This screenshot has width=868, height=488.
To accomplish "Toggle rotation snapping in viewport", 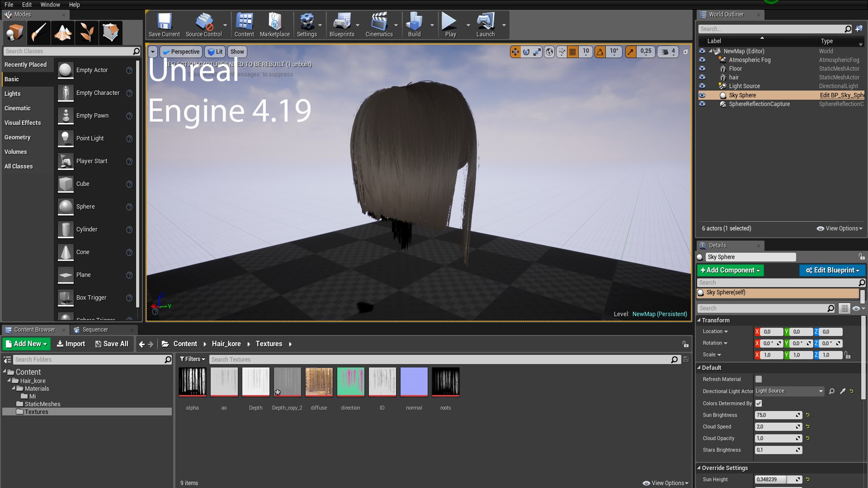I will pyautogui.click(x=600, y=52).
